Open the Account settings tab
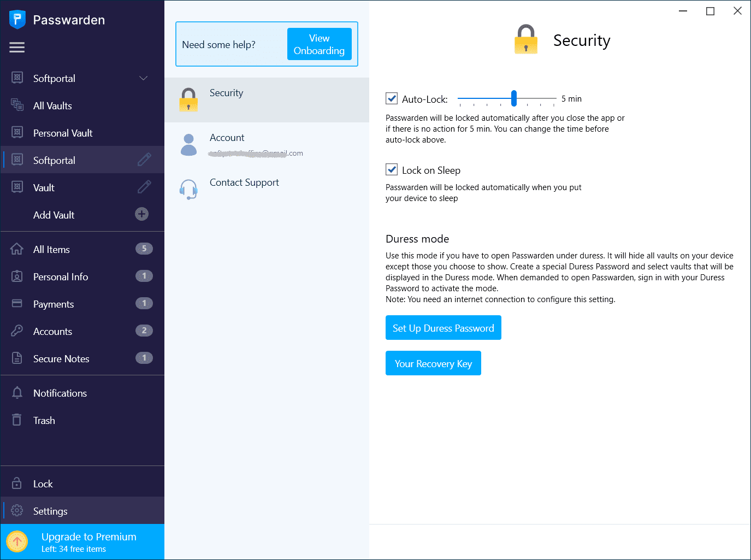Screen dimensions: 751x560 [x=267, y=145]
